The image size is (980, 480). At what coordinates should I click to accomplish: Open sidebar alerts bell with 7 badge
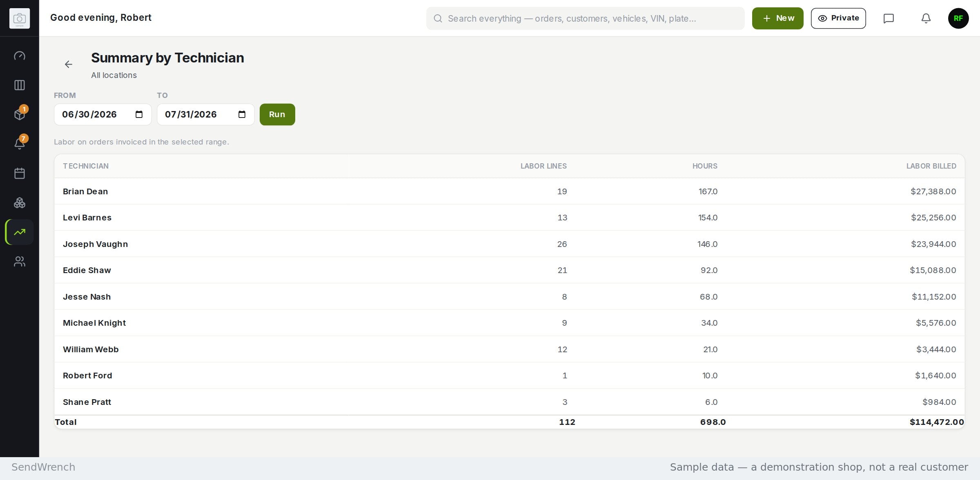point(19,144)
